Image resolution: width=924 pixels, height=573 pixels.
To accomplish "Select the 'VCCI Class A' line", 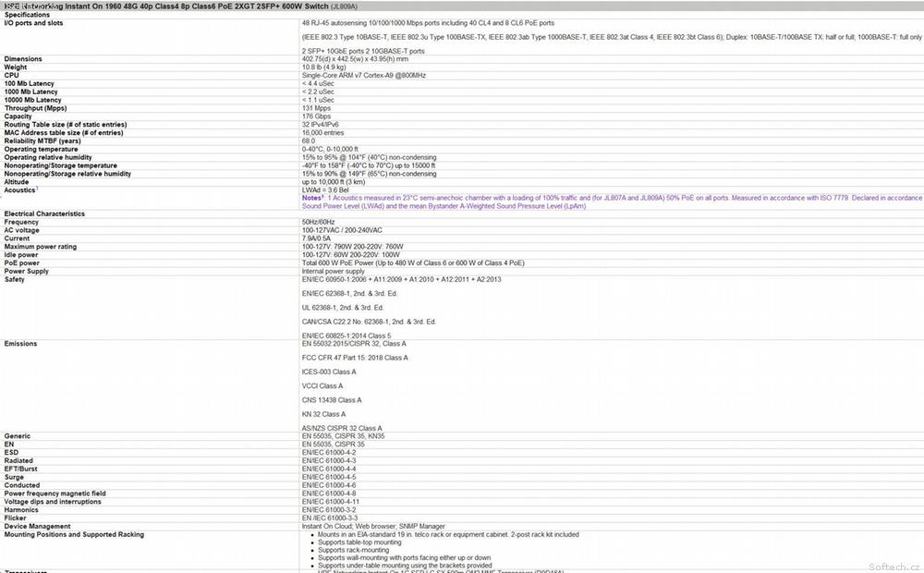I will (x=322, y=386).
